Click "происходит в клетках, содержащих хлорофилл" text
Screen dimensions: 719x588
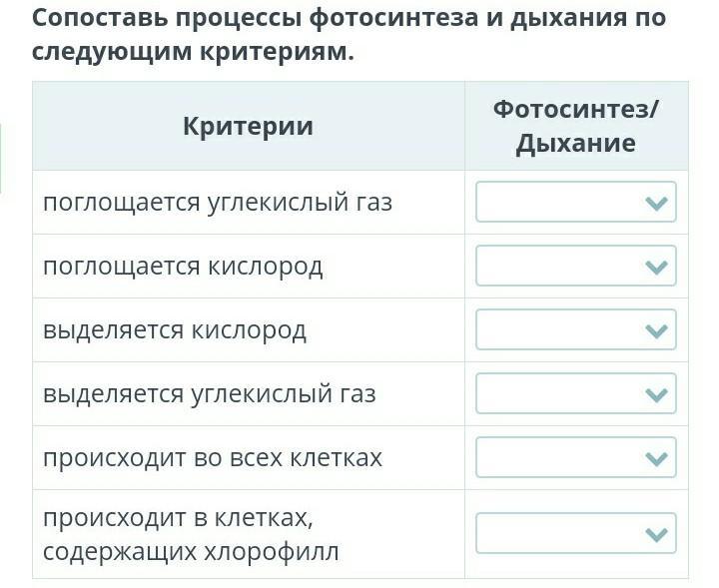(x=191, y=534)
